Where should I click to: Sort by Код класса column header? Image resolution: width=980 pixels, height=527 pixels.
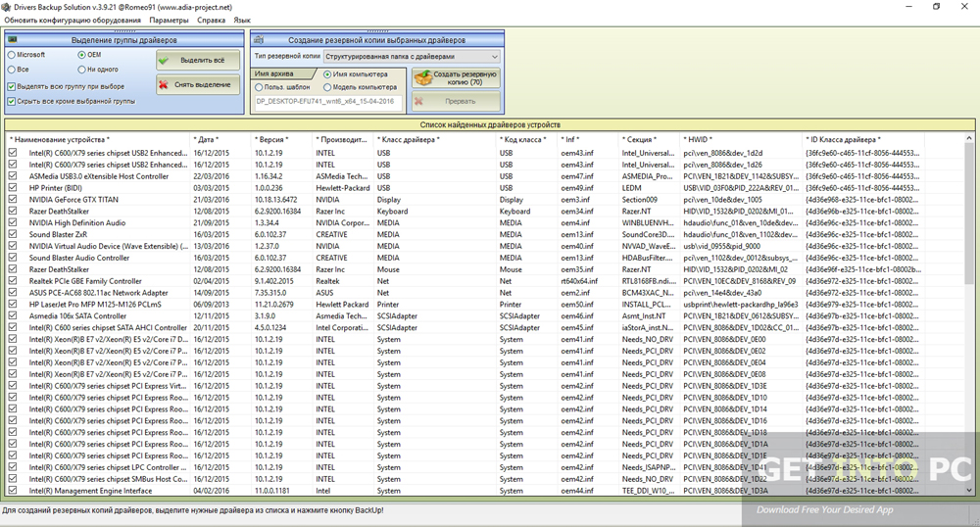point(526,139)
